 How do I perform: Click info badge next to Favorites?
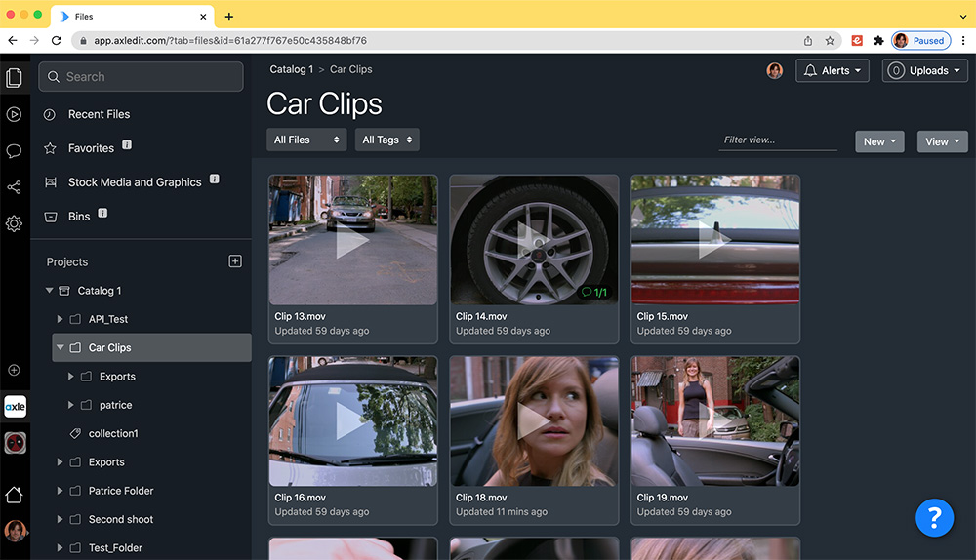click(x=127, y=145)
